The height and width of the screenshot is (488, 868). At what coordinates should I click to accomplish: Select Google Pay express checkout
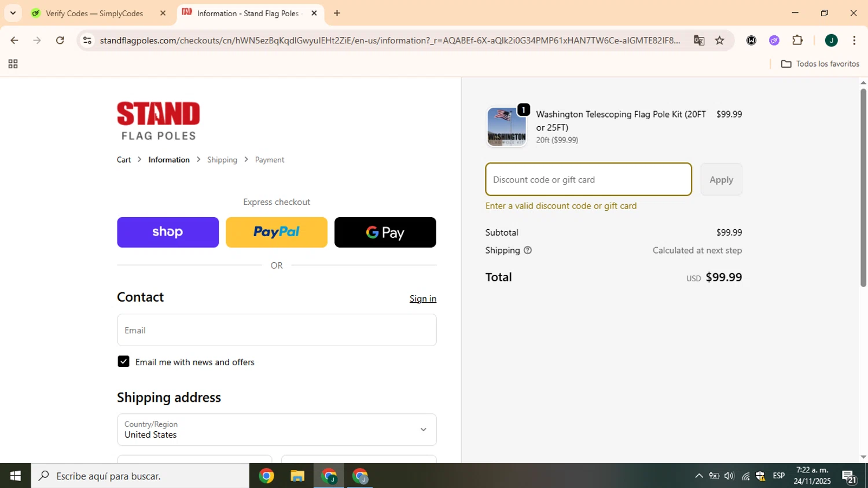(385, 232)
